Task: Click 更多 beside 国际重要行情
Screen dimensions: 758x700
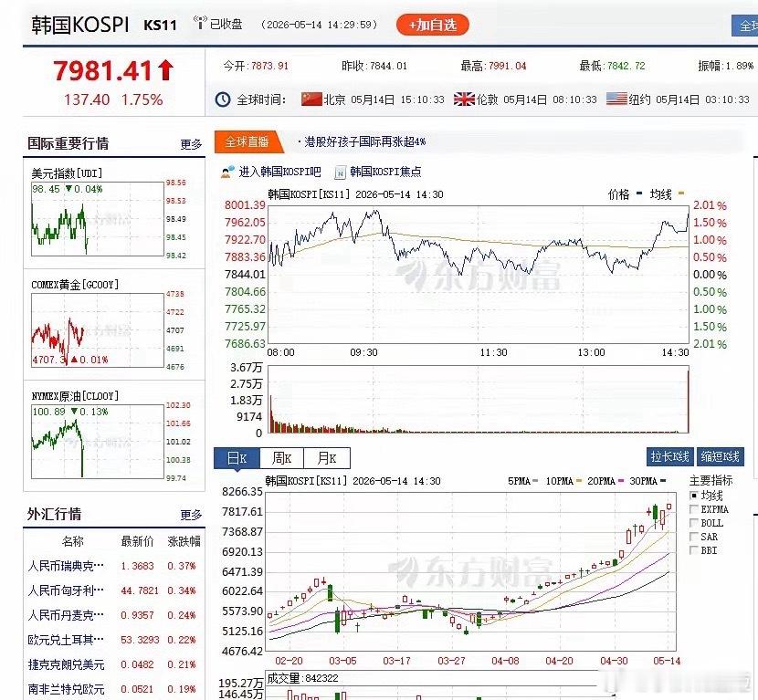Action: (x=191, y=144)
